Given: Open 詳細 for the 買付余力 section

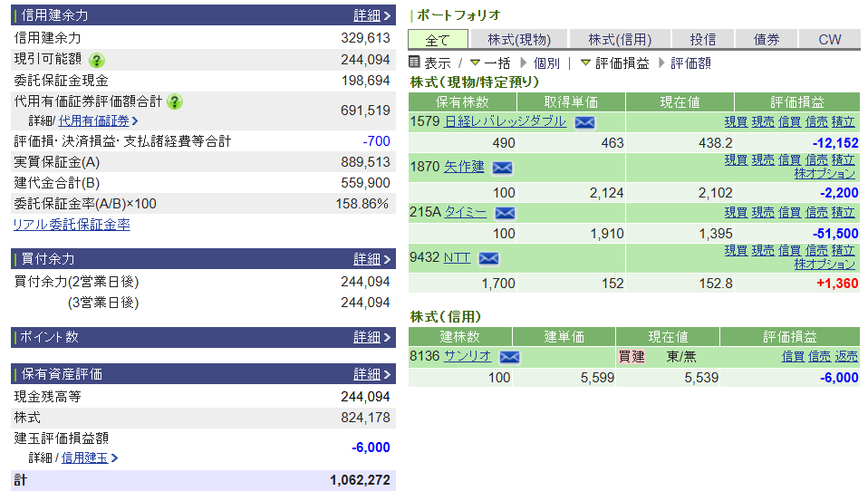Looking at the screenshot, I should pyautogui.click(x=372, y=259).
